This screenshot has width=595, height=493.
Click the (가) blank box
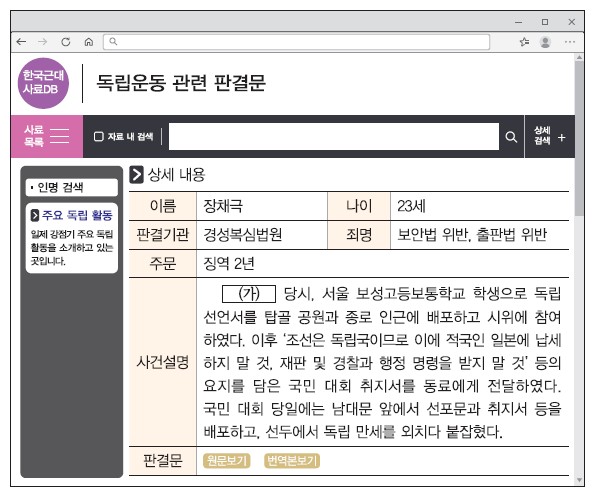click(249, 294)
